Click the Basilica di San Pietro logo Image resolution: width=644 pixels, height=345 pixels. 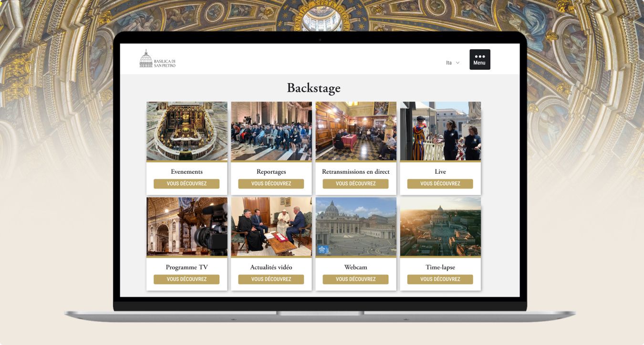coord(157,59)
